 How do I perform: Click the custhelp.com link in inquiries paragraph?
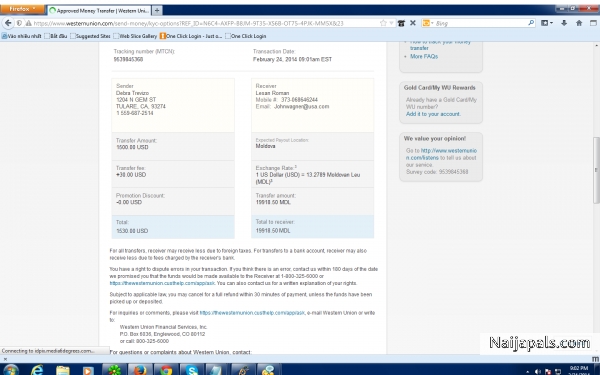coord(252,313)
